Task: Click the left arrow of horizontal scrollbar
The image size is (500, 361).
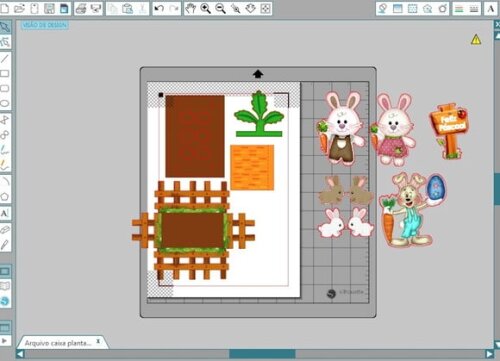Action: [x=20, y=354]
